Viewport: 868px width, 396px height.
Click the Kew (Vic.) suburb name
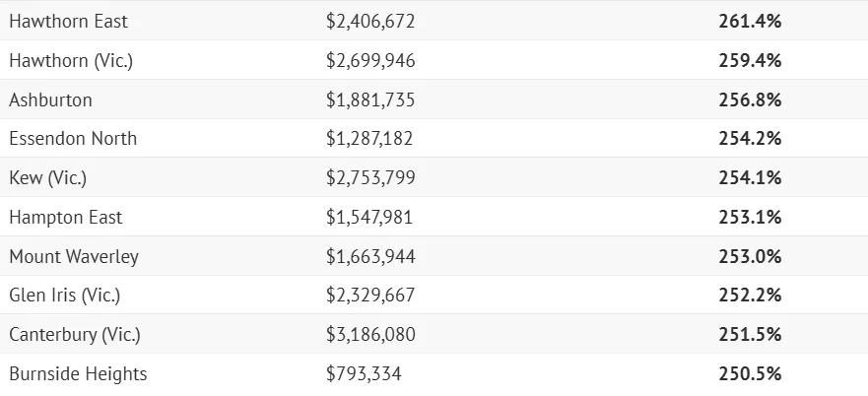(49, 178)
